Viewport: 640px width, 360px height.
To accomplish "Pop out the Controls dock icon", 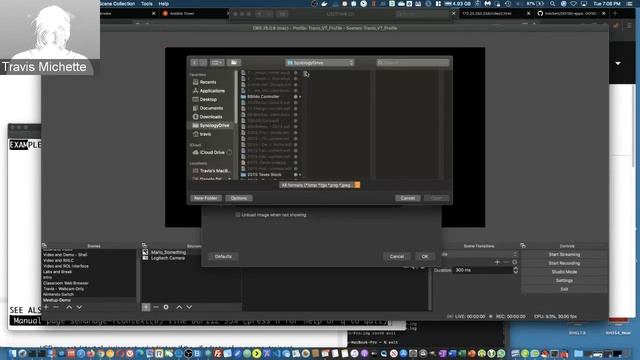I will coord(523,245).
